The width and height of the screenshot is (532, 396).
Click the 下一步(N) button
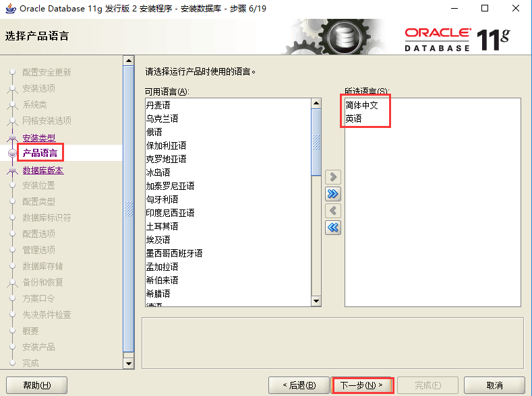361,385
